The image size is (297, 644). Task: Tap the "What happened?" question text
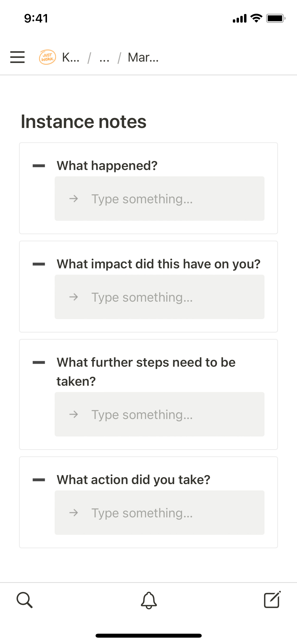(107, 166)
